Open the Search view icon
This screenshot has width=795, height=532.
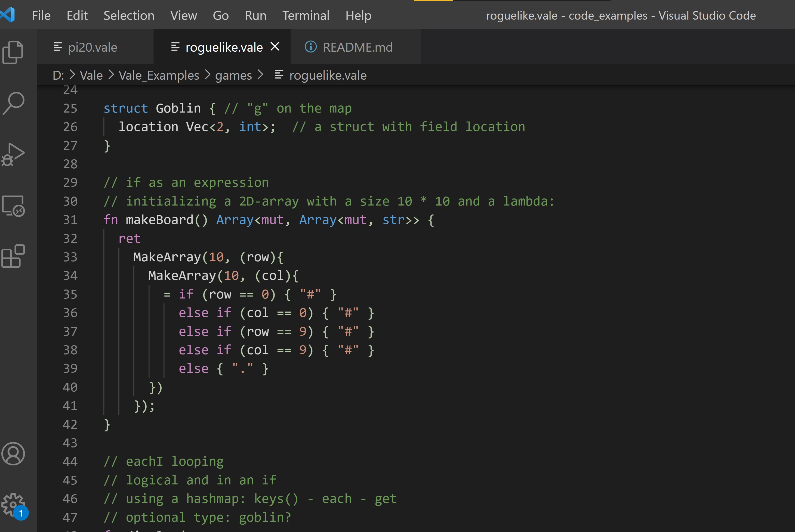[13, 104]
